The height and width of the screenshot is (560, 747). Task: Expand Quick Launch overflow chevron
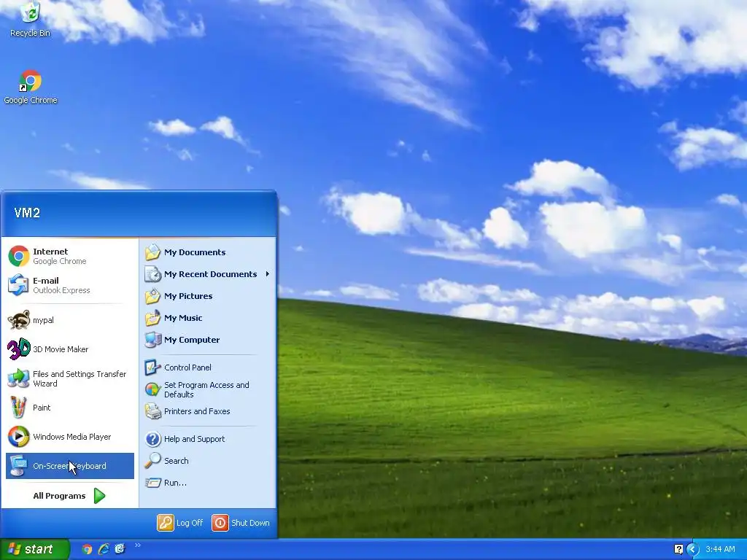138,545
